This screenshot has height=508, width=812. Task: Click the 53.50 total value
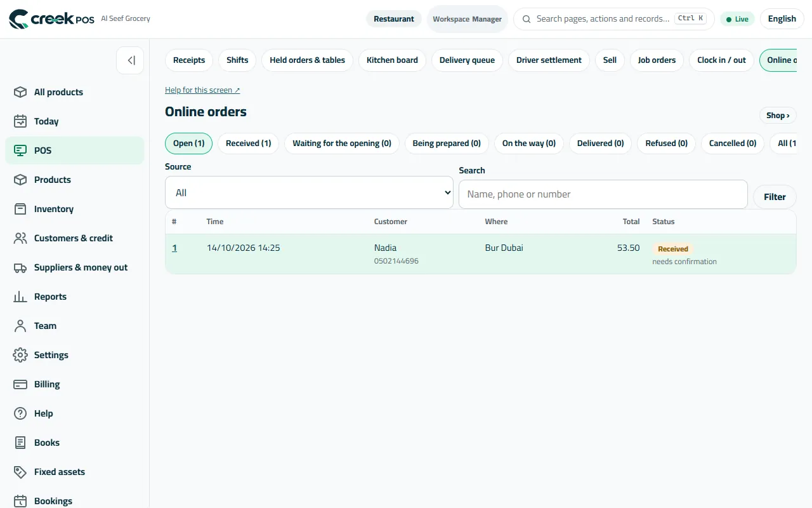628,248
